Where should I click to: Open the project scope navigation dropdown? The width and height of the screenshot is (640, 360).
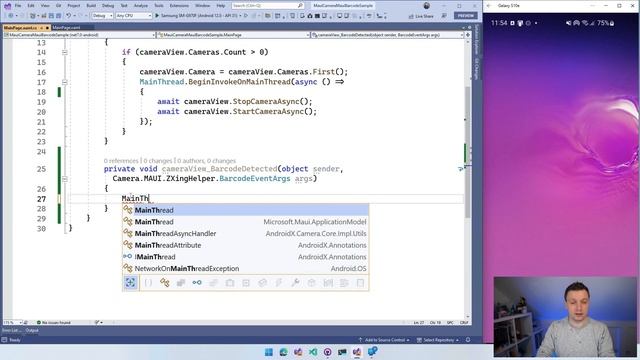coord(80,35)
